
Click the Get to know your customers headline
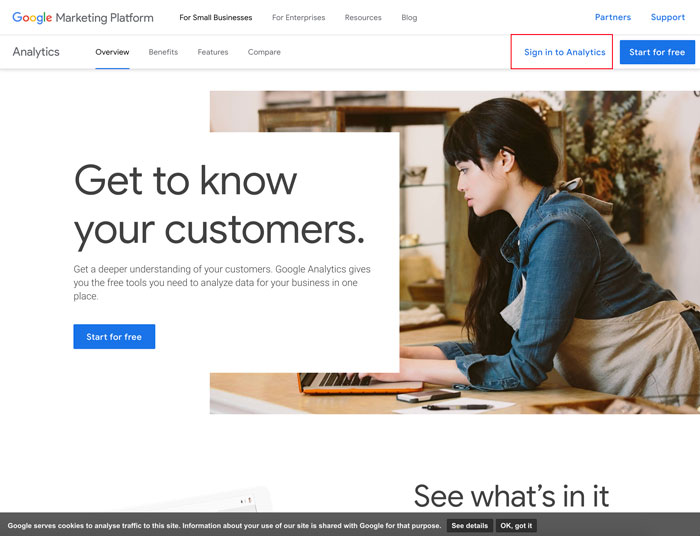(219, 205)
